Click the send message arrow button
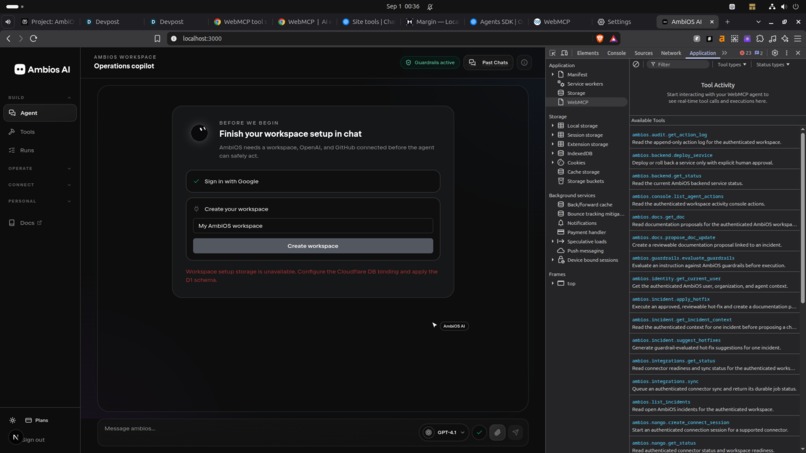 [x=515, y=432]
